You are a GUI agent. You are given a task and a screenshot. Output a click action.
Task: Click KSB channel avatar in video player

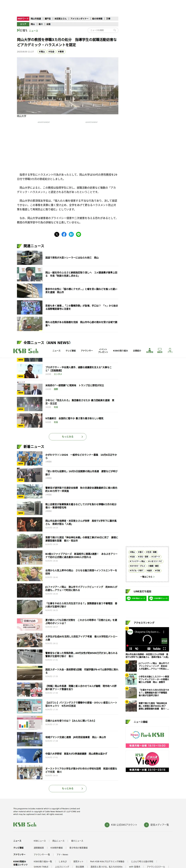pos(130,632)
